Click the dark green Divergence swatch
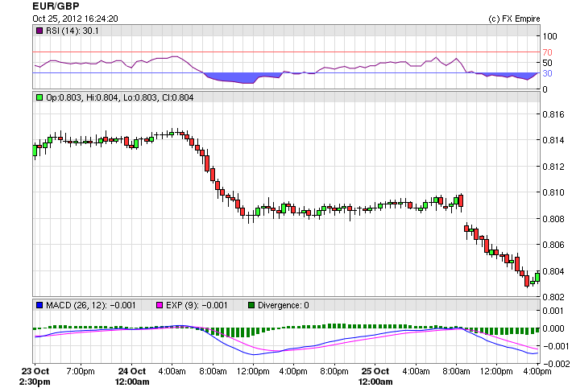 pyautogui.click(x=251, y=305)
